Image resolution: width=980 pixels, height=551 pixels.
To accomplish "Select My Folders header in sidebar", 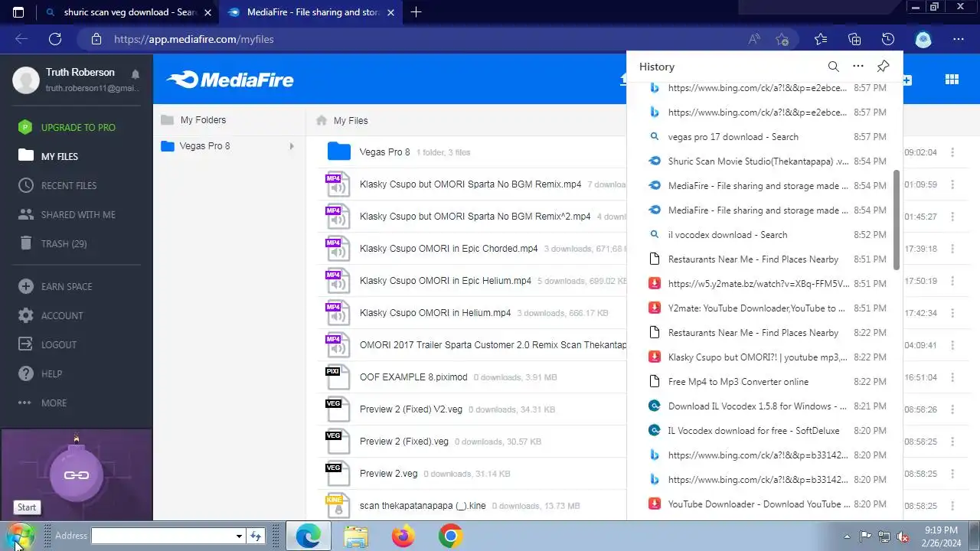I will 203,120.
